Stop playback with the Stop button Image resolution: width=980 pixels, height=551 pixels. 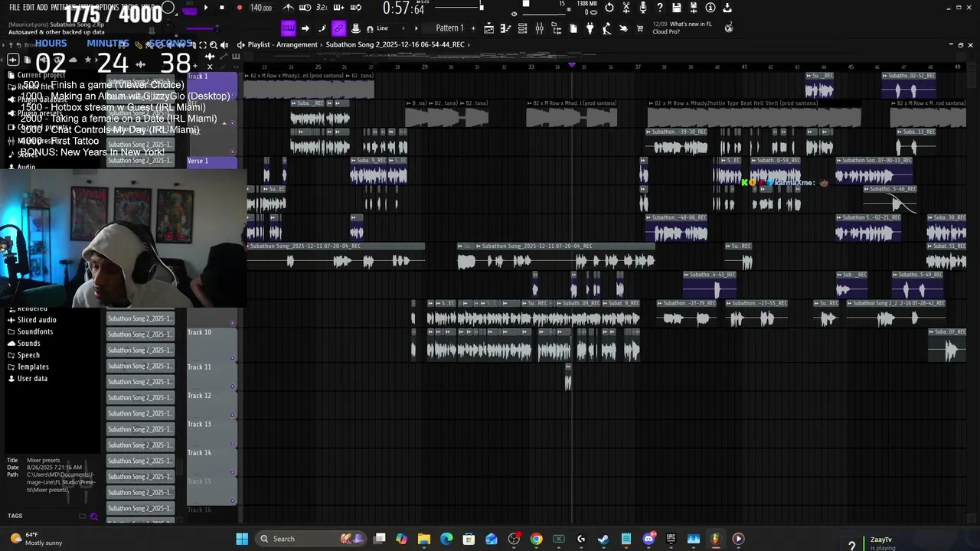[222, 8]
